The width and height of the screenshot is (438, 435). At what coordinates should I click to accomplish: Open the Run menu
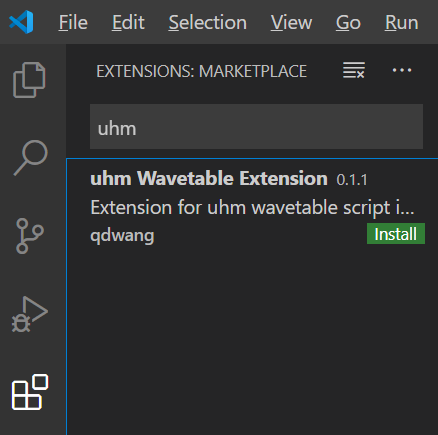coord(402,23)
